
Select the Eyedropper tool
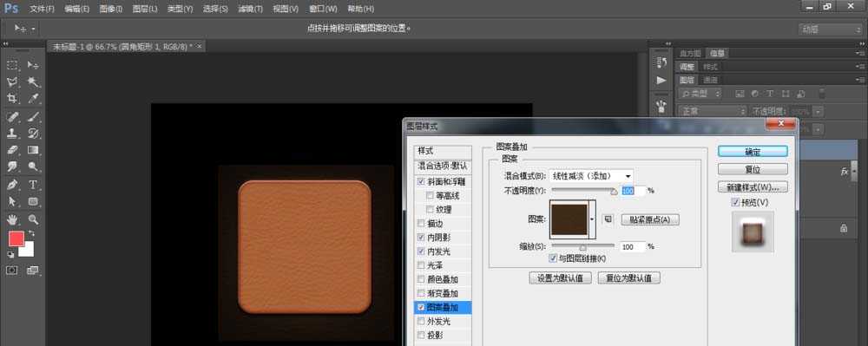(33, 98)
